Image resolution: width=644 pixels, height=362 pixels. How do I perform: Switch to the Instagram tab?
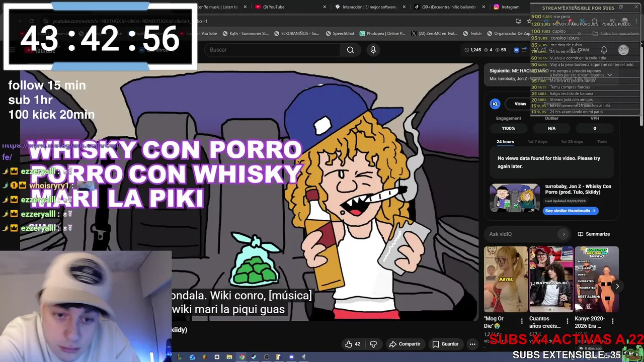click(x=510, y=7)
